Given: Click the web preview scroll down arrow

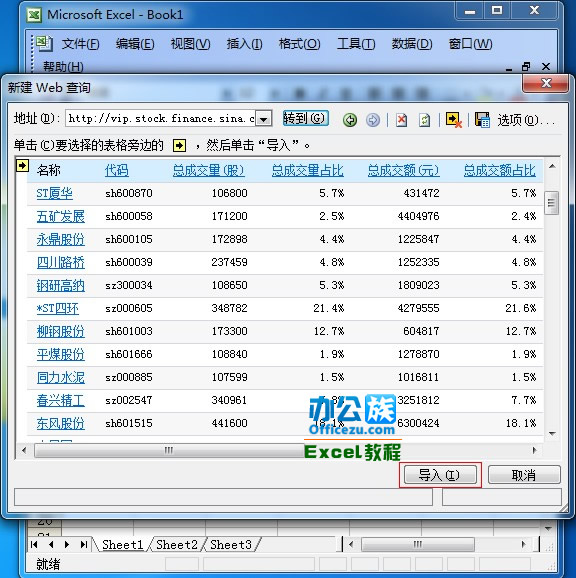Looking at the screenshot, I should click(x=552, y=434).
